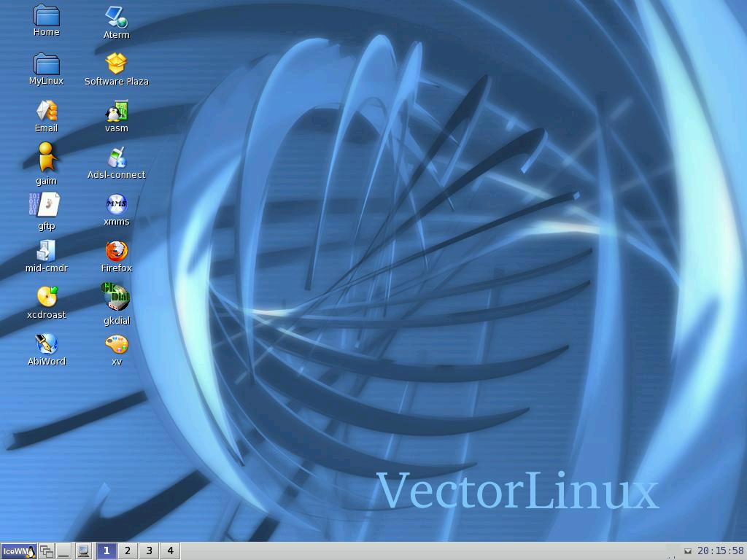
Task: Click the Software Plaza package icon
Action: pyautogui.click(x=116, y=64)
